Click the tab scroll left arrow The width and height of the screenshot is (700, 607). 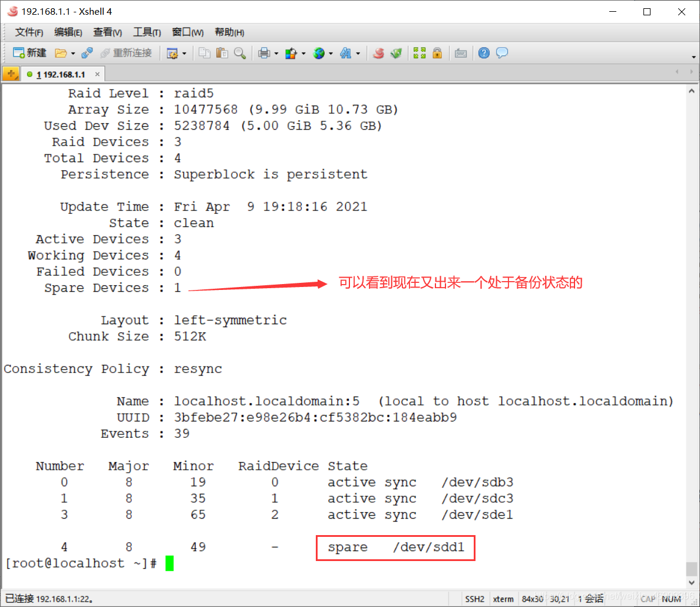click(x=677, y=71)
